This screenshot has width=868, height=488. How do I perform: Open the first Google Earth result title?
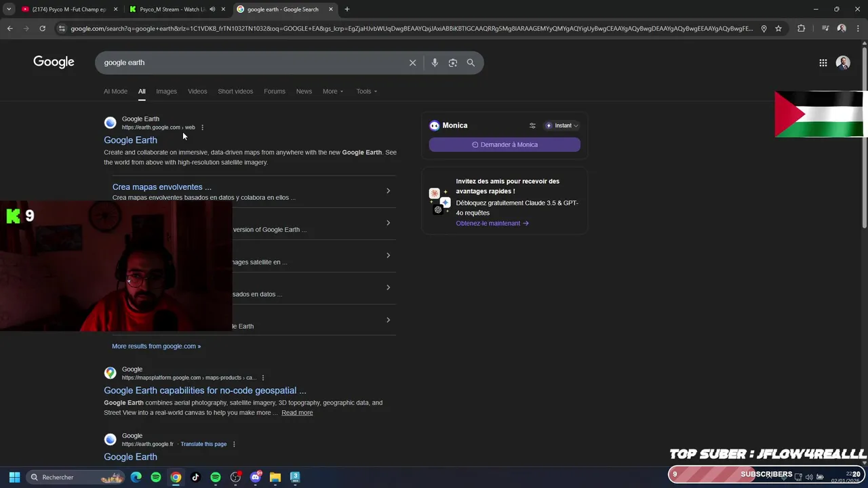[130, 140]
